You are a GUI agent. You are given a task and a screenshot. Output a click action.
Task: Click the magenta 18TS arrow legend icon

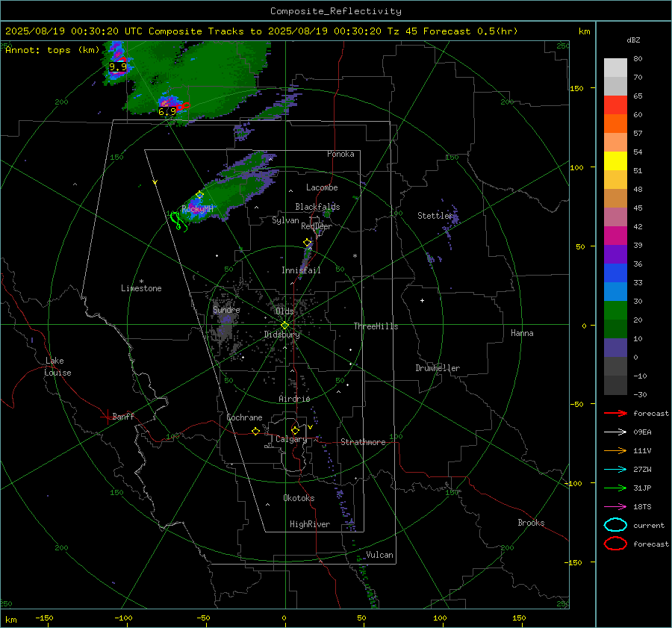coord(616,507)
